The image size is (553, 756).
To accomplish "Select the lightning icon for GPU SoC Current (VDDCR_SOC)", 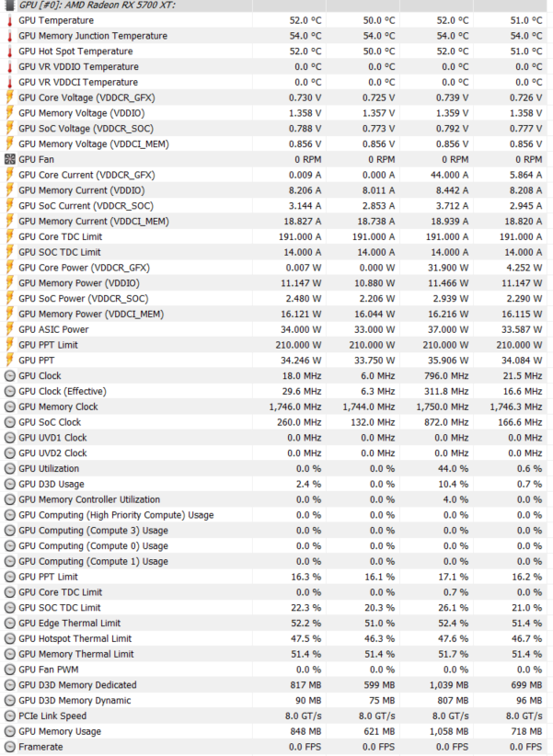I will pyautogui.click(x=9, y=205).
